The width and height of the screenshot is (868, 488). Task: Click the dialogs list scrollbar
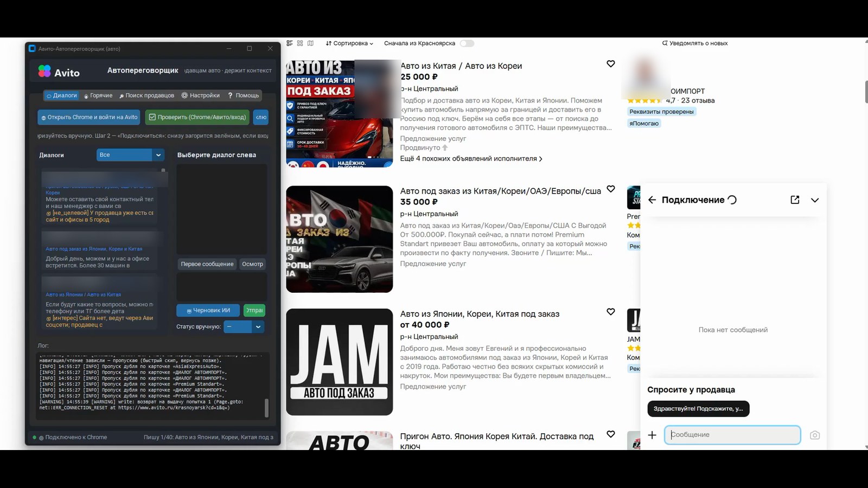coord(163,171)
